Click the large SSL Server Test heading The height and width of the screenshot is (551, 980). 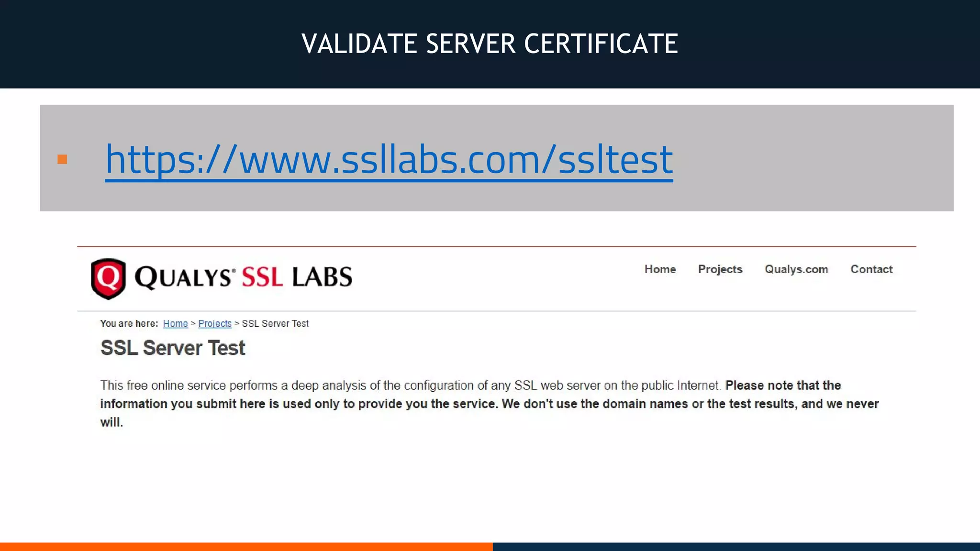pos(172,348)
